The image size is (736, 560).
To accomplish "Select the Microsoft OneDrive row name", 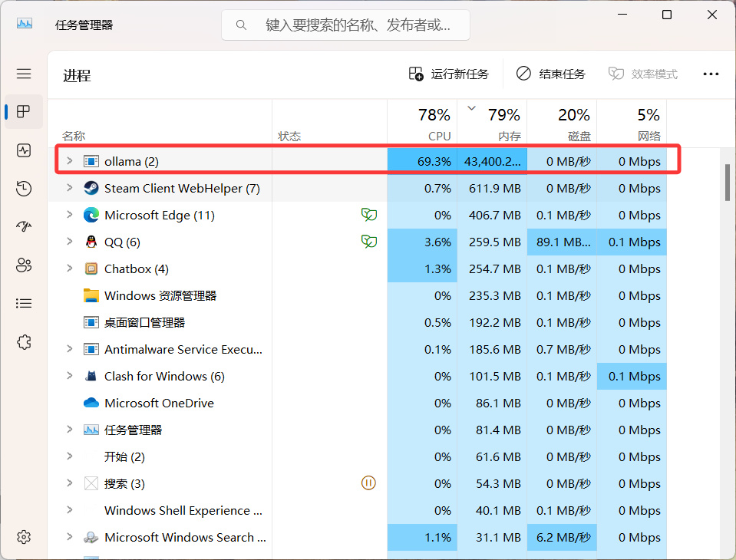I will coord(159,403).
